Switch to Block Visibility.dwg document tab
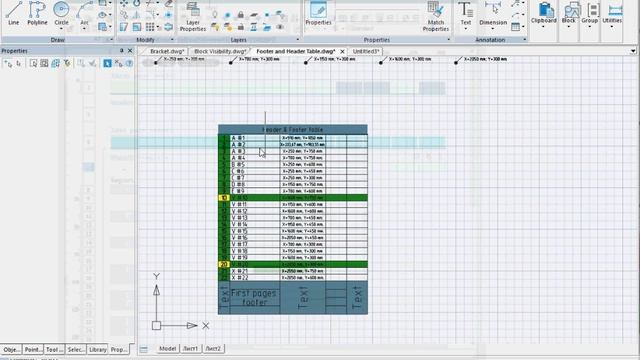Viewport: 640px width, 360px height. pos(220,51)
